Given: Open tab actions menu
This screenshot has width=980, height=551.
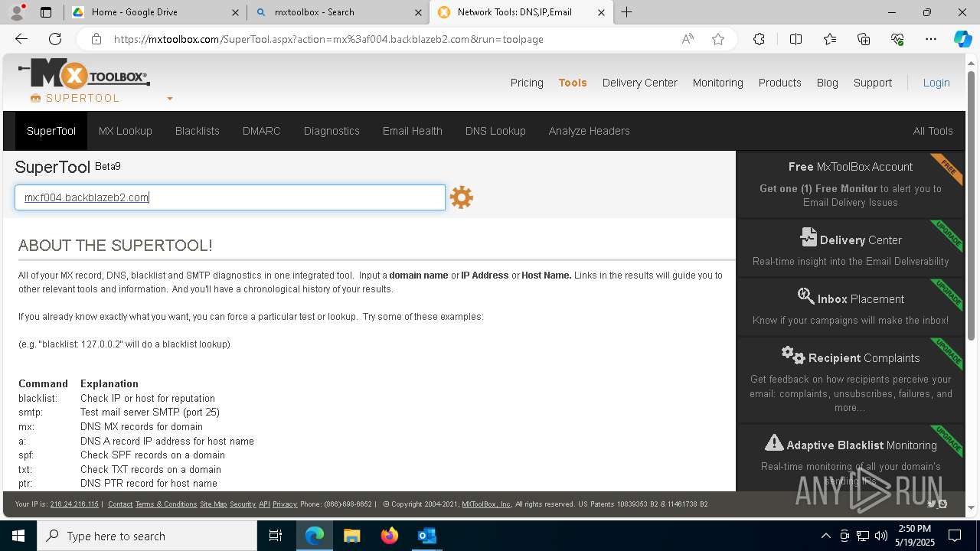Looking at the screenshot, I should point(46,12).
